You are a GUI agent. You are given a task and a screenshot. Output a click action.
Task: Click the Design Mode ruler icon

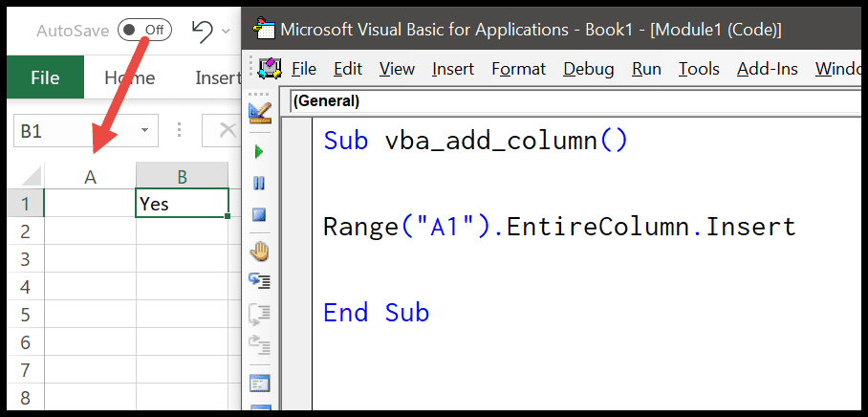pos(260,114)
